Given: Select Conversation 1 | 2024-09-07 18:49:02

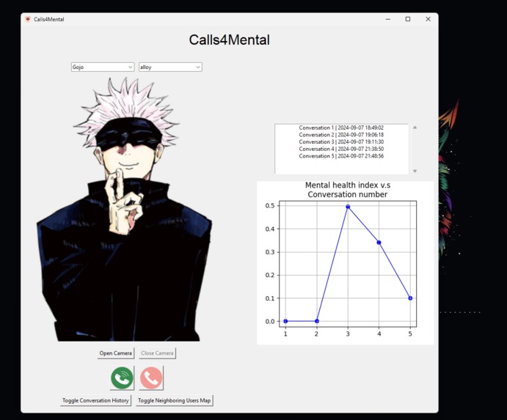Looking at the screenshot, I should click(x=341, y=128).
